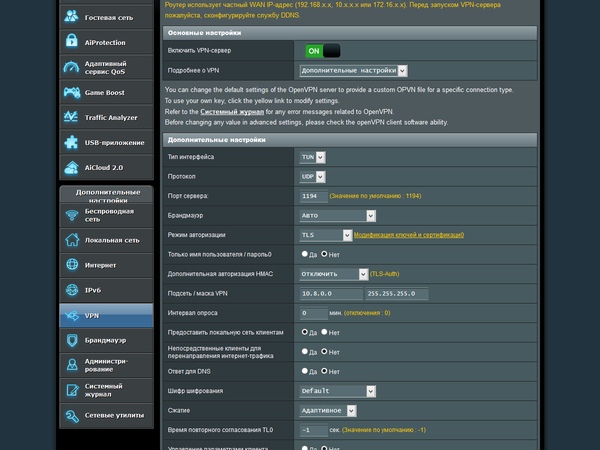Open the Traffic Analyzer chart icon
This screenshot has height=450, width=600.
coord(72,117)
